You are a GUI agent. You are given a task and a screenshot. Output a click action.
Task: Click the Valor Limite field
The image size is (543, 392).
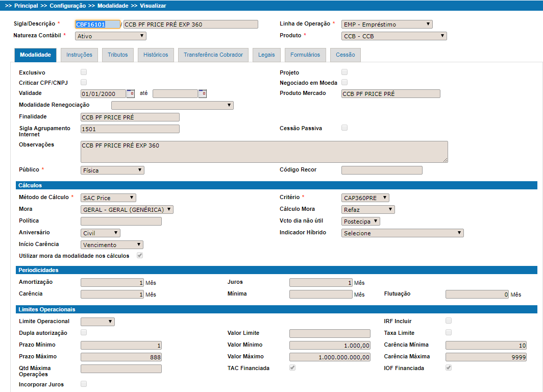point(330,333)
